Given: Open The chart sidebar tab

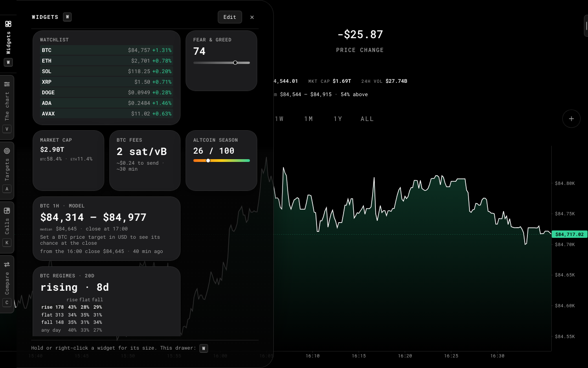Looking at the screenshot, I should click(7, 107).
